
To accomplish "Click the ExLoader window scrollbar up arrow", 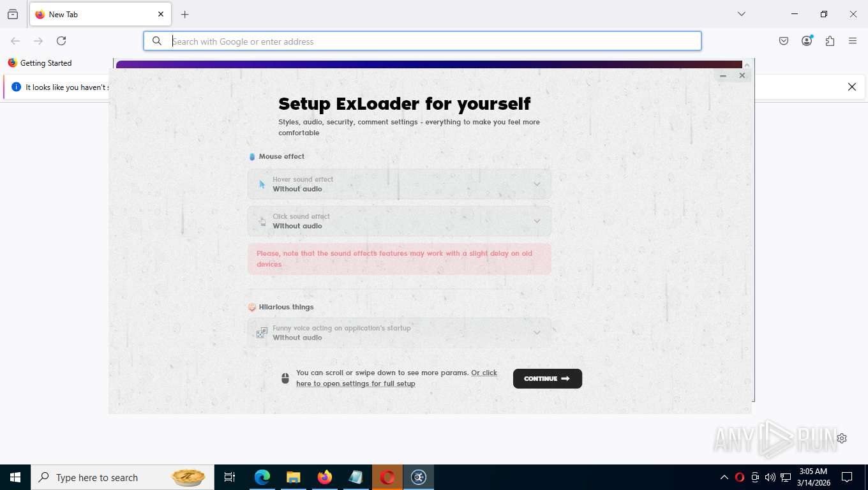I will (747, 65).
